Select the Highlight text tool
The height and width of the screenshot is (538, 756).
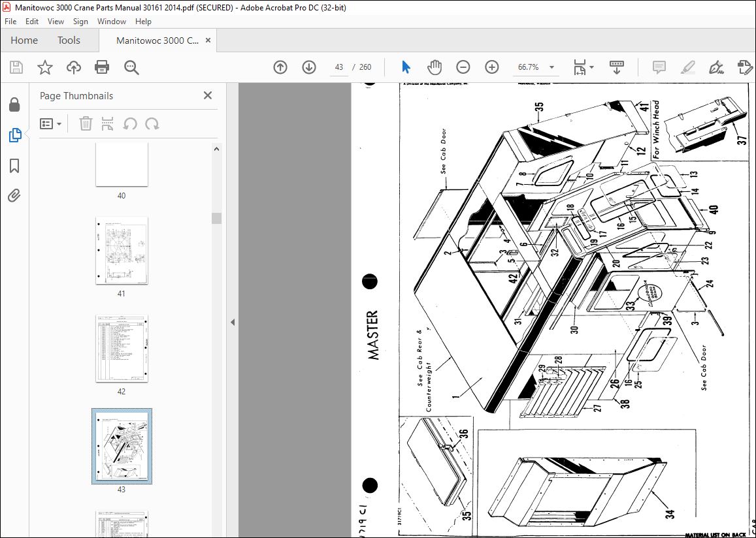pos(688,67)
